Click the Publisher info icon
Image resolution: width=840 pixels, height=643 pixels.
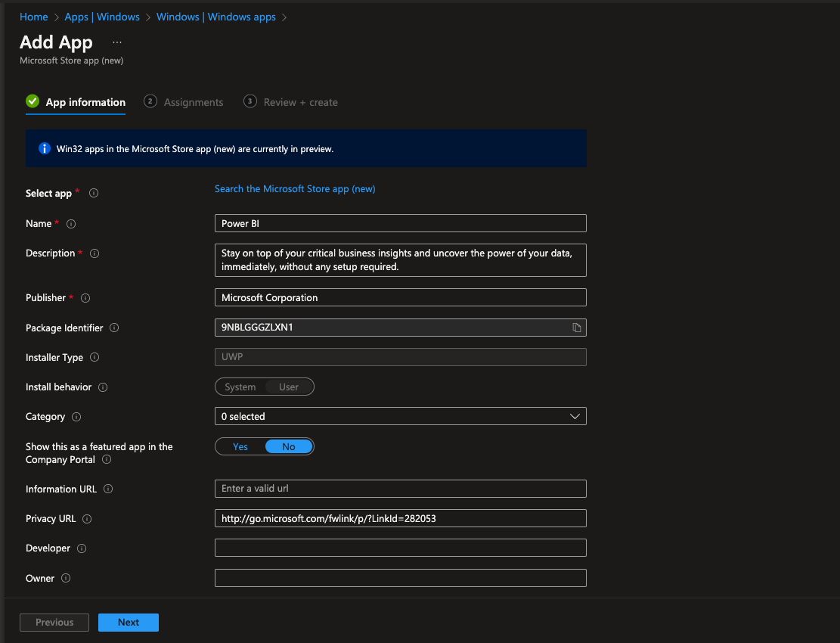tap(85, 297)
